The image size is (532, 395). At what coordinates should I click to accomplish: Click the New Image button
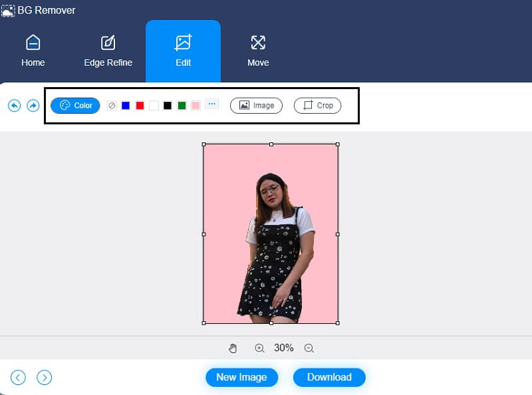point(241,377)
